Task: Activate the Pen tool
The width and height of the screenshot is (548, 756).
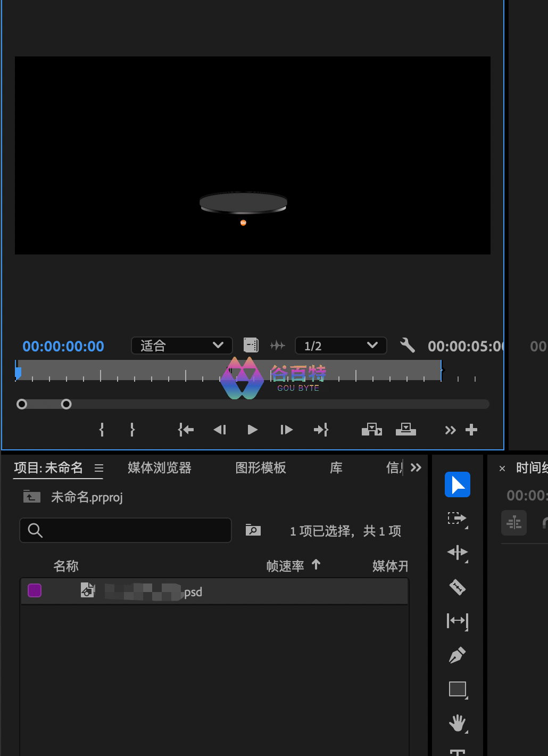Action: [x=457, y=655]
